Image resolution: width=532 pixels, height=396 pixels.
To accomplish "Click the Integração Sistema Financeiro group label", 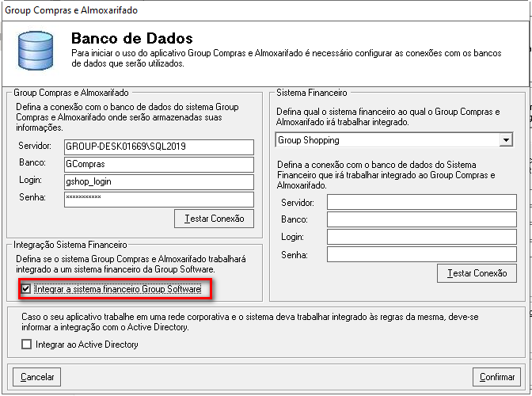I will [x=70, y=245].
